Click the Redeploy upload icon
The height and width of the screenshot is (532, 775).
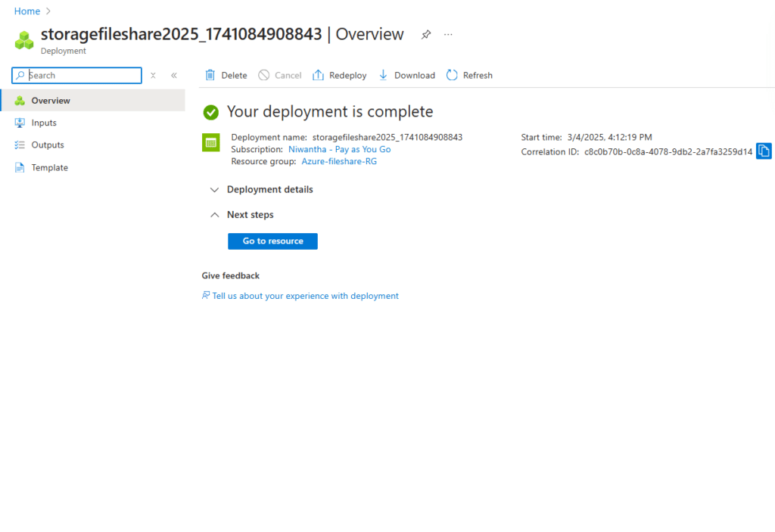(x=319, y=75)
